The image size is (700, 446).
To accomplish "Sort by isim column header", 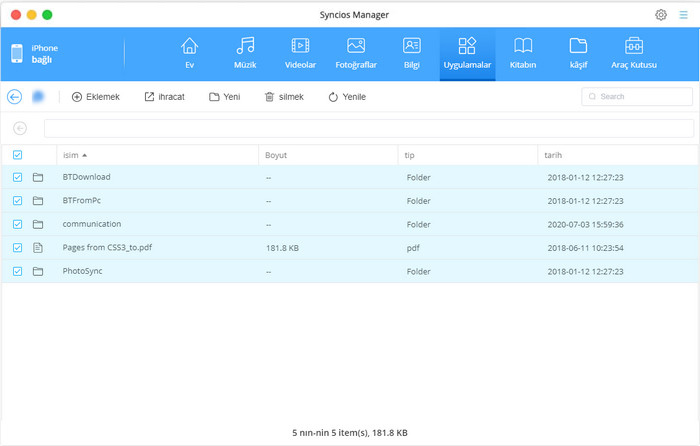I will [158, 155].
